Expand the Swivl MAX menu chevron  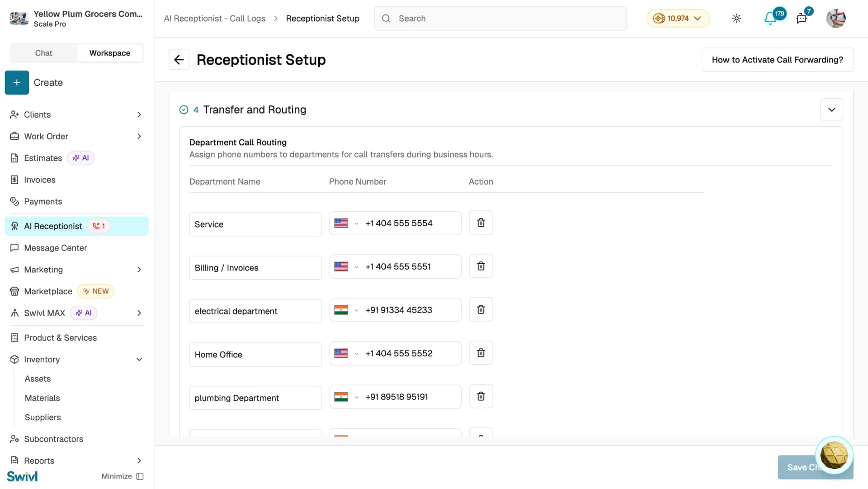139,313
